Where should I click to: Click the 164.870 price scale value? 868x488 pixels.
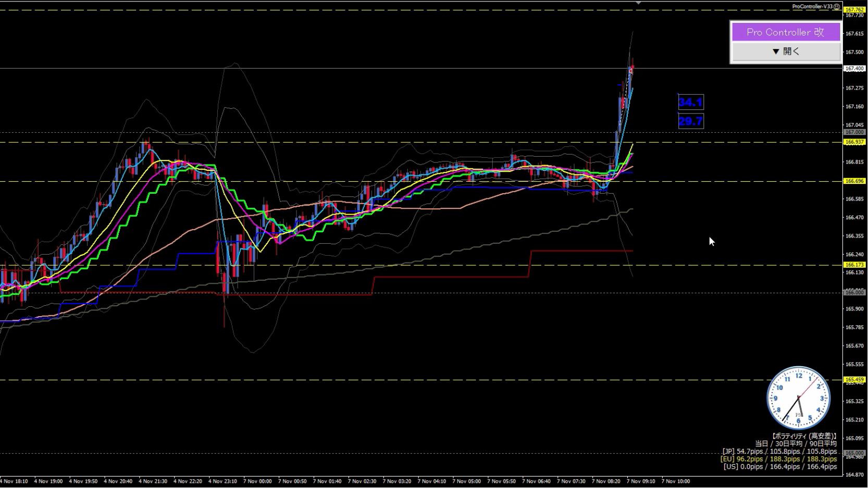pos(854,475)
